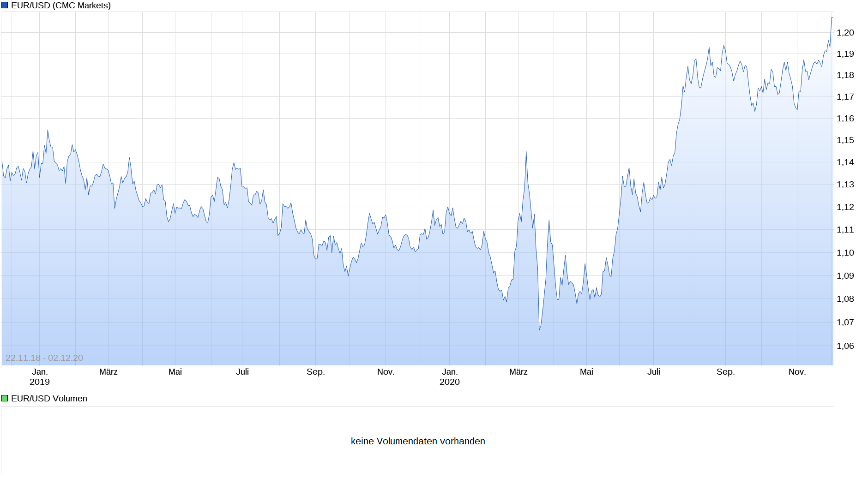The width and height of the screenshot is (868, 484).
Task: Click the Sep. label of year 2019
Action: 316,372
